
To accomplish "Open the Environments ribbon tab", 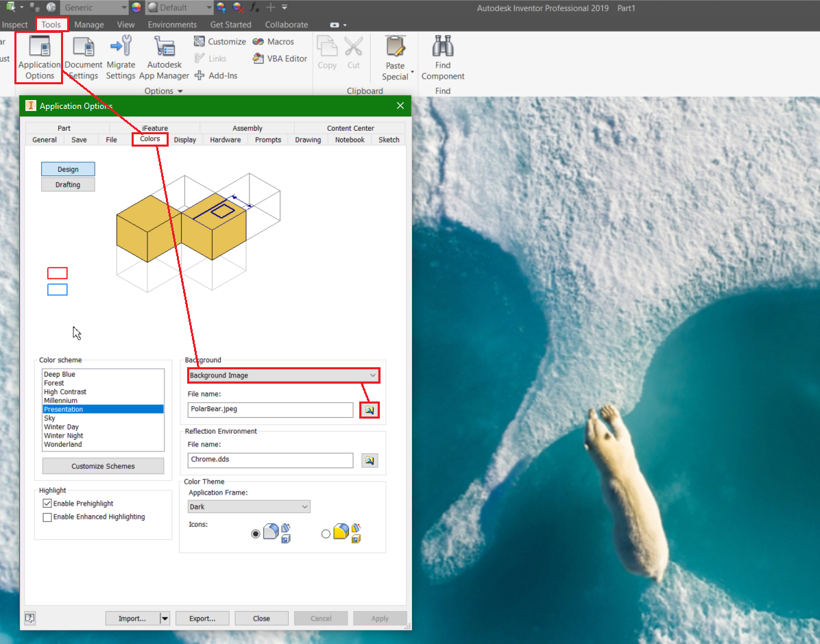I will coord(172,24).
